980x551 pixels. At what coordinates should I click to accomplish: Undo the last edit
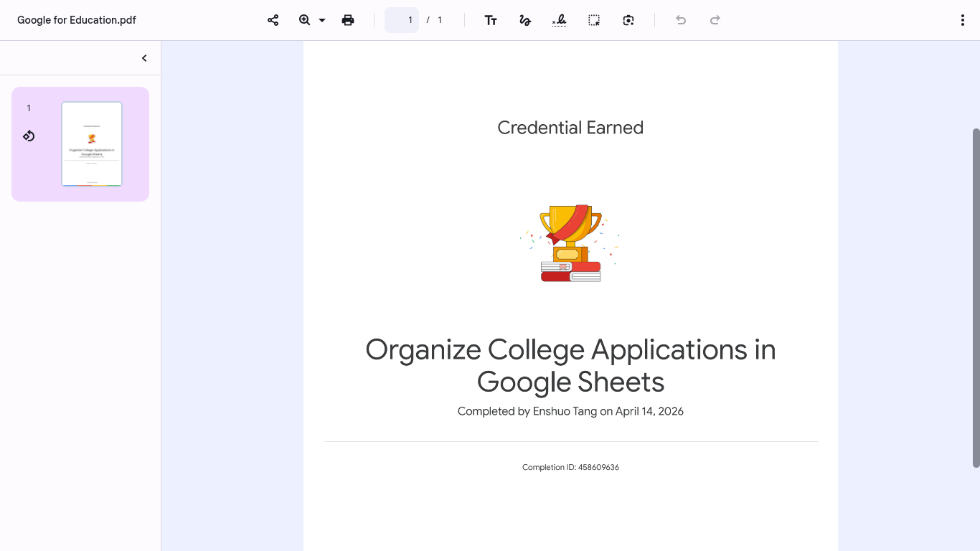point(681,20)
